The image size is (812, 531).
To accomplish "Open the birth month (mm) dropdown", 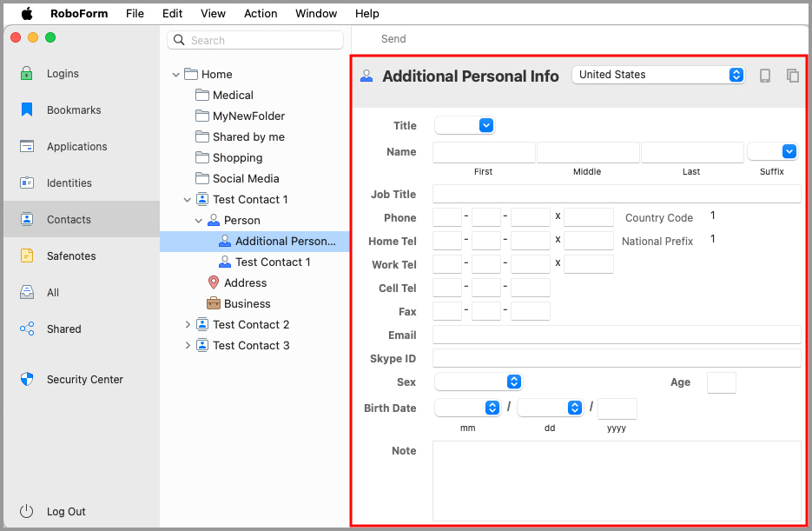I will point(467,408).
